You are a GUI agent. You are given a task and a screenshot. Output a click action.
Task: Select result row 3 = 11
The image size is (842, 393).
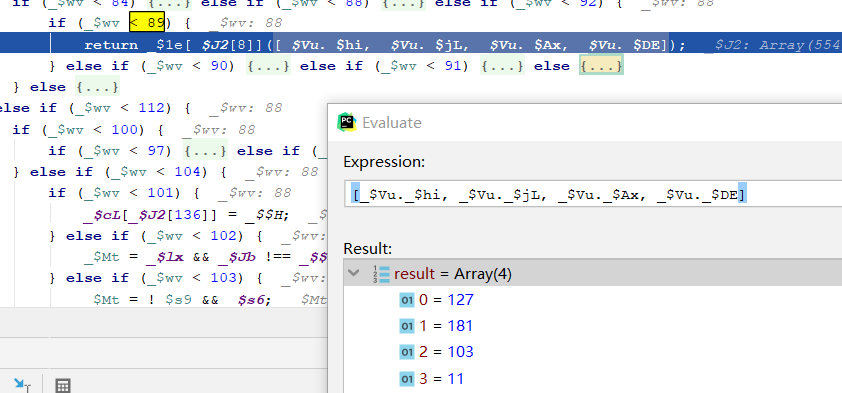[x=593, y=379]
